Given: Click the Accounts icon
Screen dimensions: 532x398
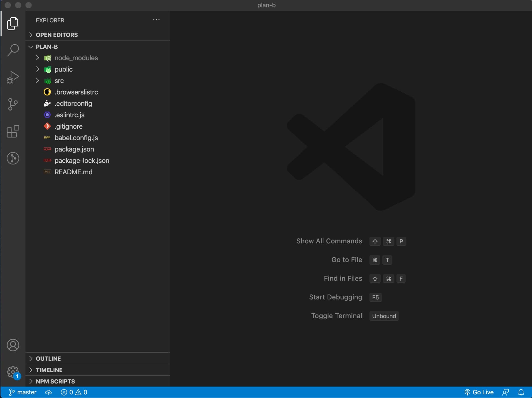Looking at the screenshot, I should [x=13, y=345].
